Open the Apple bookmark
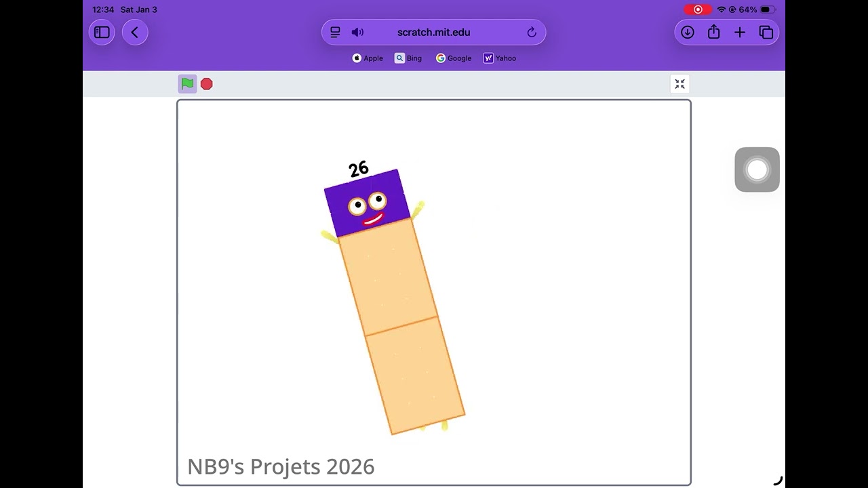868x488 pixels. (x=368, y=58)
